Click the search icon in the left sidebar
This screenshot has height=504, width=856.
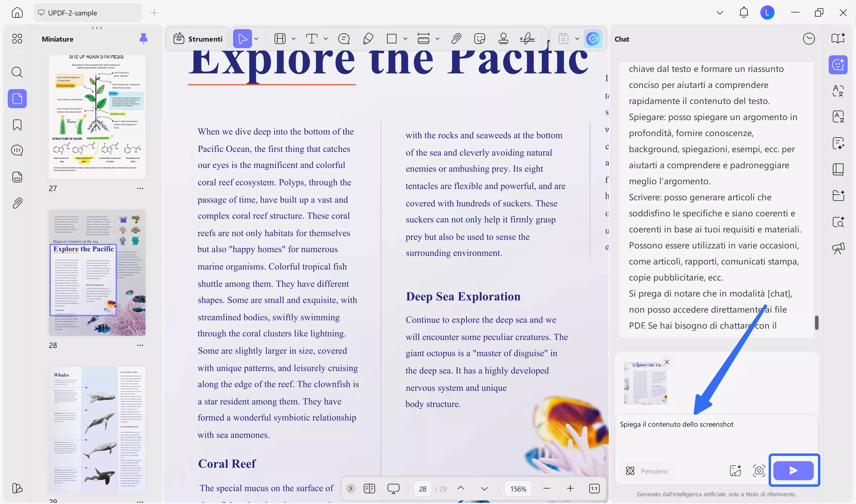(17, 72)
